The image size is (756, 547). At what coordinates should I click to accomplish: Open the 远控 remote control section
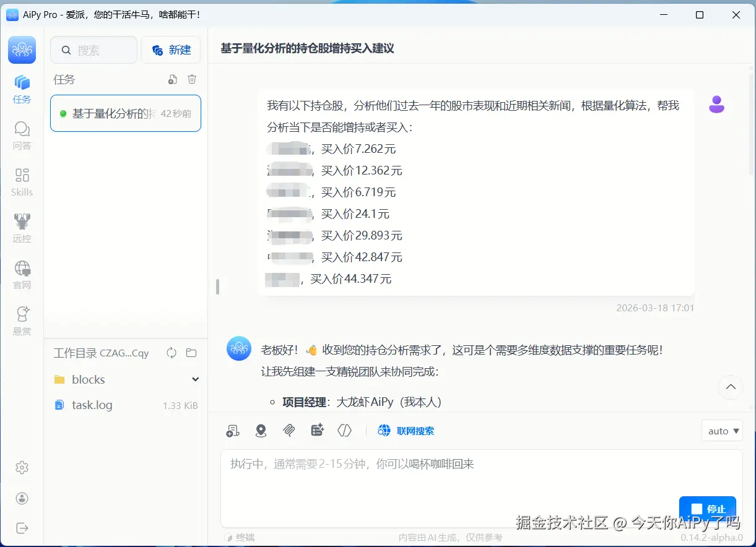point(22,228)
